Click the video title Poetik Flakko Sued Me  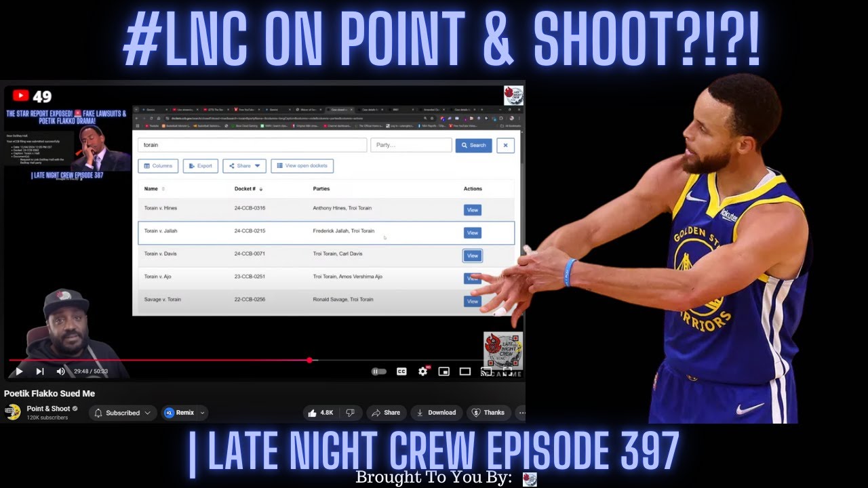(x=50, y=393)
